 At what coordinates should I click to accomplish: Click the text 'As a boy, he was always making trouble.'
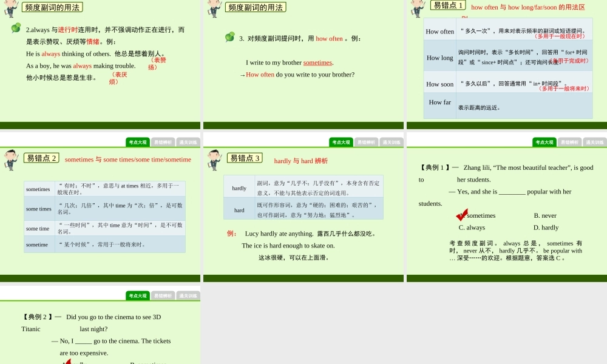click(81, 66)
